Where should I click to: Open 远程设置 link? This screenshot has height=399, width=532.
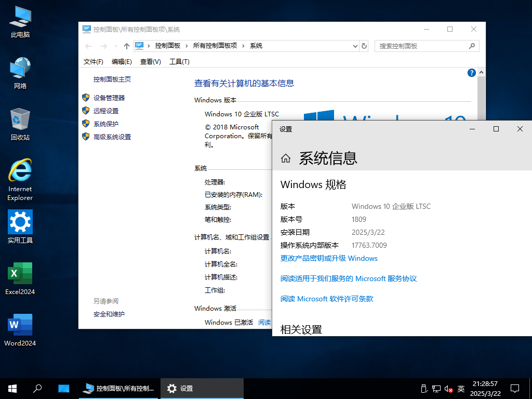click(x=106, y=111)
